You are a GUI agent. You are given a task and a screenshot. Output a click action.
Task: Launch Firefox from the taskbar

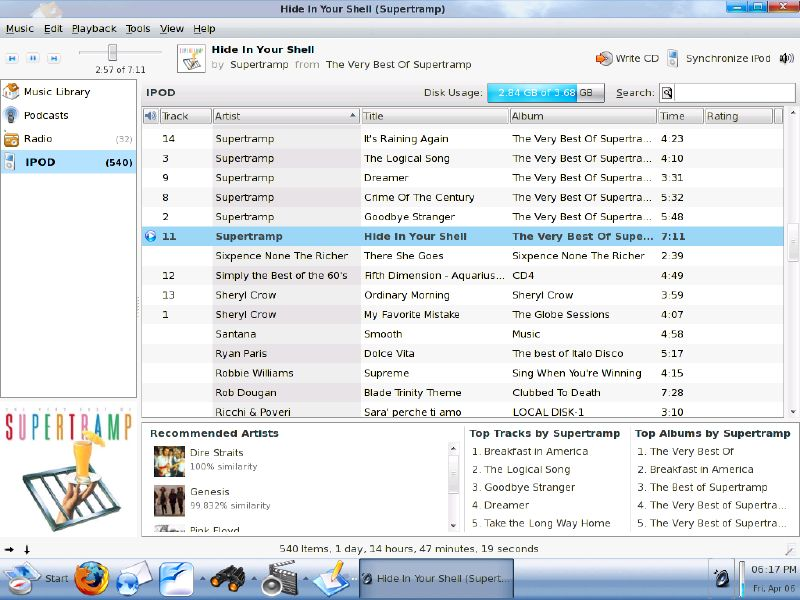click(x=92, y=579)
